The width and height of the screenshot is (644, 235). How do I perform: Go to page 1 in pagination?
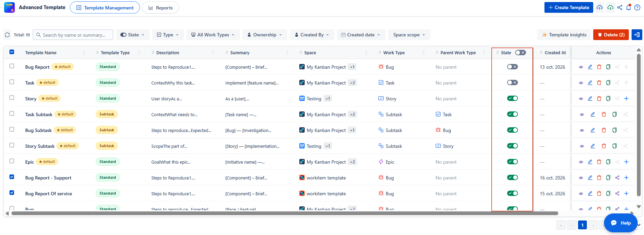point(582,225)
